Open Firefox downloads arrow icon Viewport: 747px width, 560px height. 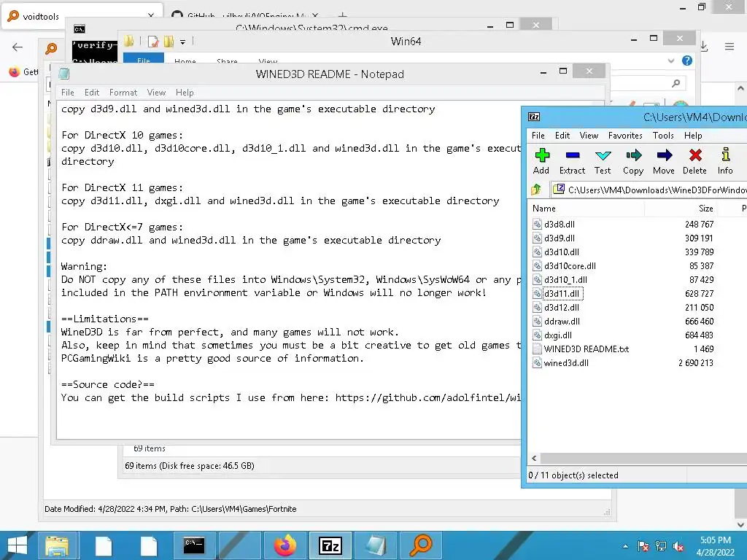click(704, 47)
